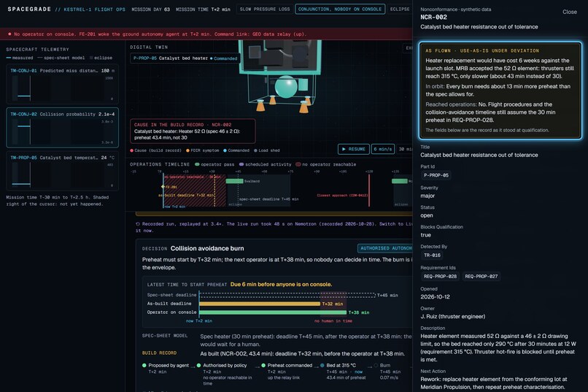
Task: Click the Svalbard operator pass bar
Action: pyautogui.click(x=235, y=181)
